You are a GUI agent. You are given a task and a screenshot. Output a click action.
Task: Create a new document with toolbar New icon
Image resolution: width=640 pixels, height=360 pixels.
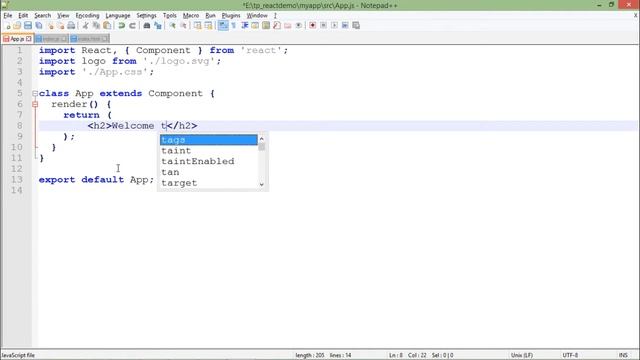point(7,25)
